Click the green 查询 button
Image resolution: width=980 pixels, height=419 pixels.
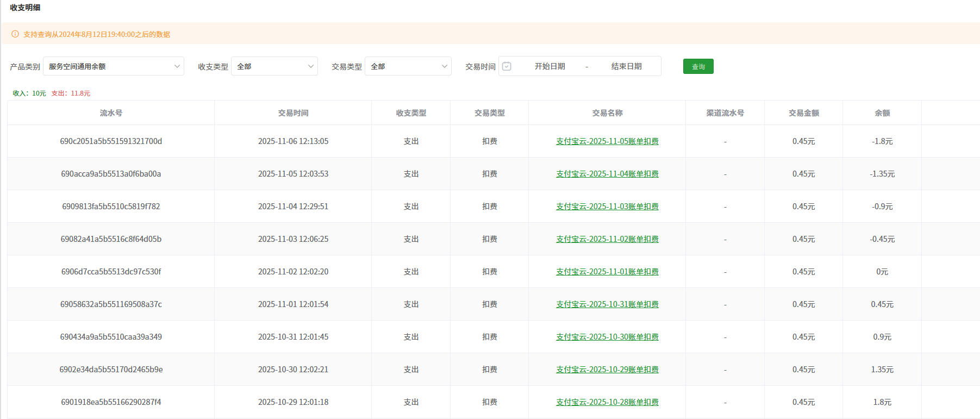point(698,66)
